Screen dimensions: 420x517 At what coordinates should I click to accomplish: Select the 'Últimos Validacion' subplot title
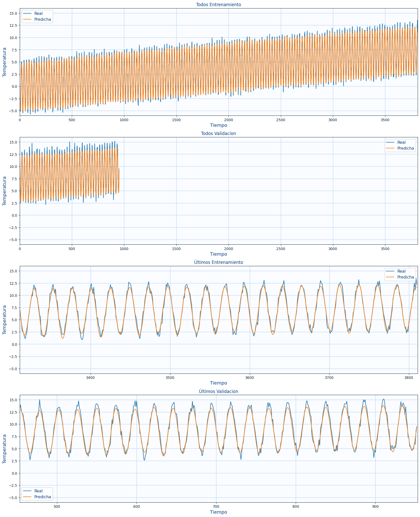pos(218,391)
